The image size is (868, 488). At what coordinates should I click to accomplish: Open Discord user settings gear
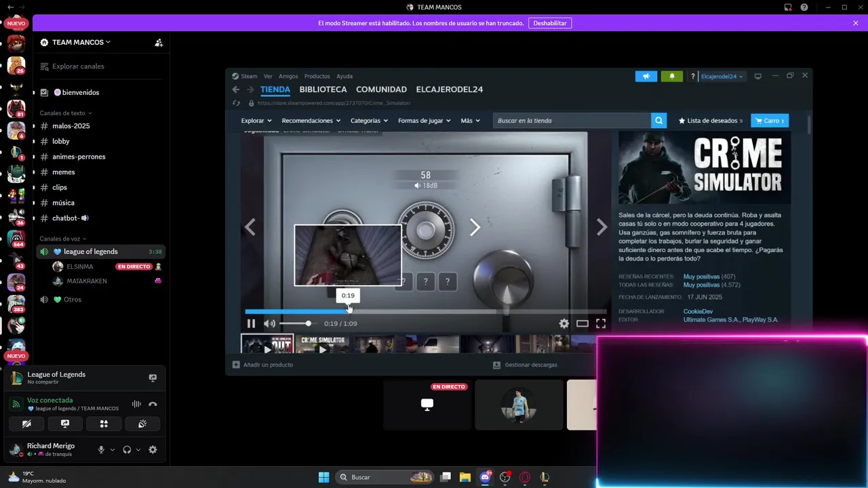[153, 449]
